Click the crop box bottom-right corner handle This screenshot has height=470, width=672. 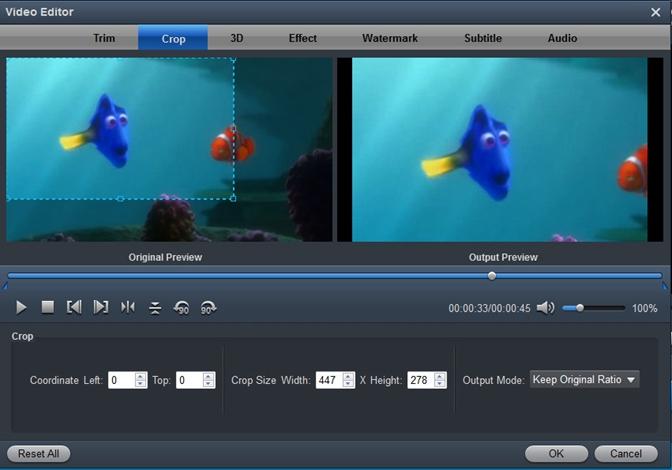(234, 198)
